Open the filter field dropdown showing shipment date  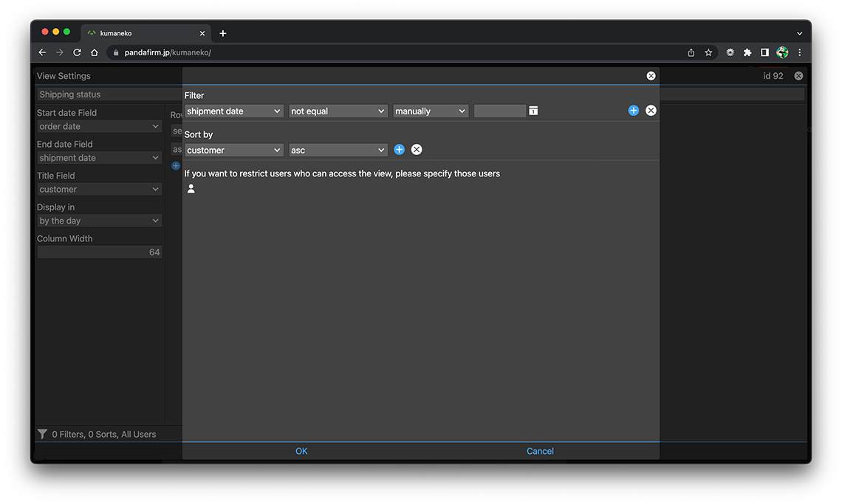(233, 111)
